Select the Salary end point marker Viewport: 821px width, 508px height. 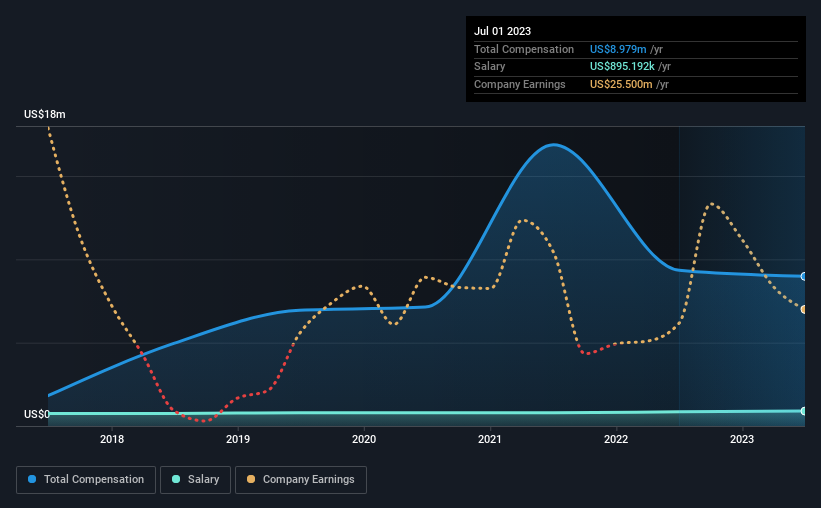tap(804, 411)
